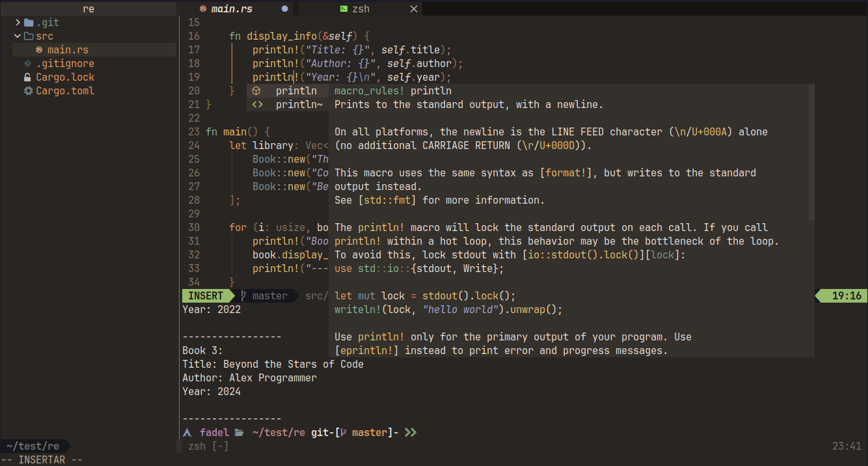Click the gear icon next to Cargo.toml
The height and width of the screenshot is (466, 868).
(x=28, y=91)
